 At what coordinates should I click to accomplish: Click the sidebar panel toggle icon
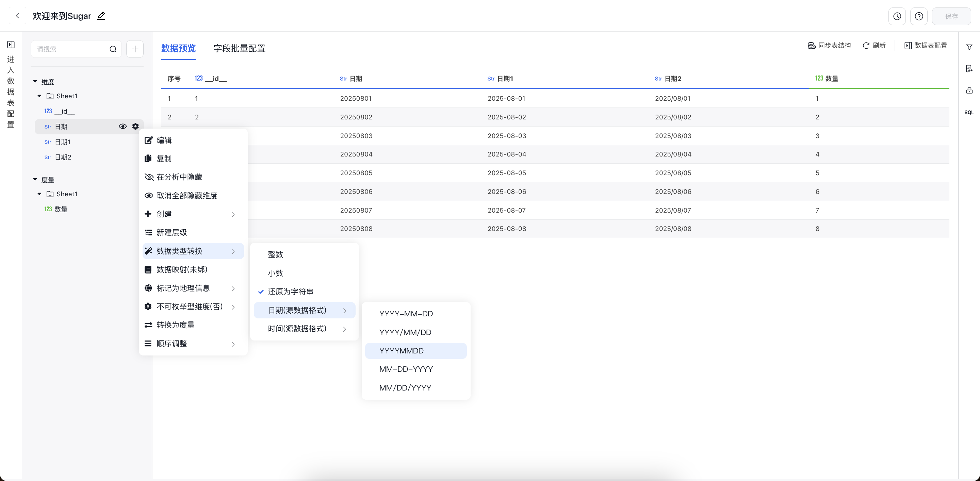point(11,45)
